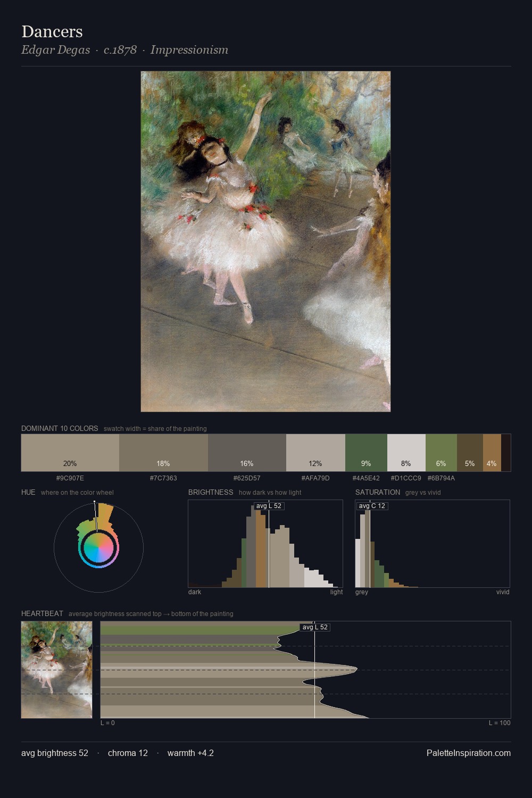This screenshot has width=532, height=798.
Task: Open the small painting thumbnail beside Heartbeat chart
Action: tap(56, 670)
